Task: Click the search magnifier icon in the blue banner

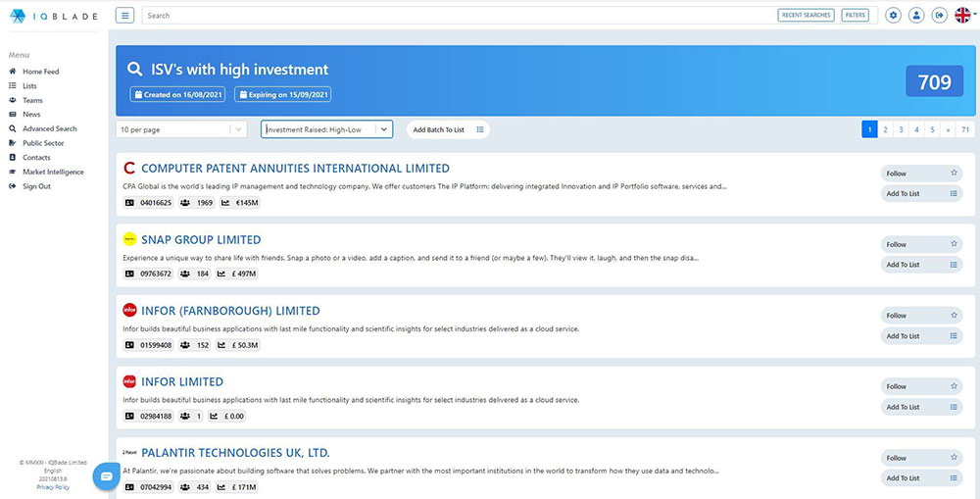Action: coord(134,69)
